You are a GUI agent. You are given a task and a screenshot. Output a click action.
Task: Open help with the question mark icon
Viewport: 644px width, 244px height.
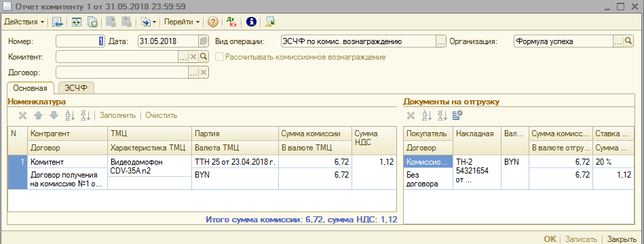click(x=212, y=22)
